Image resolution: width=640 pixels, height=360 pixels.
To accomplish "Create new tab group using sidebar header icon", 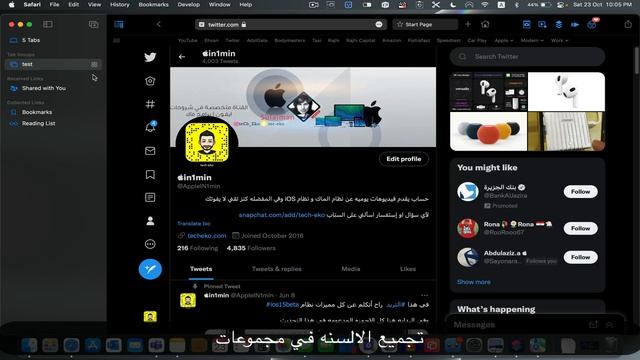I will pos(93,24).
